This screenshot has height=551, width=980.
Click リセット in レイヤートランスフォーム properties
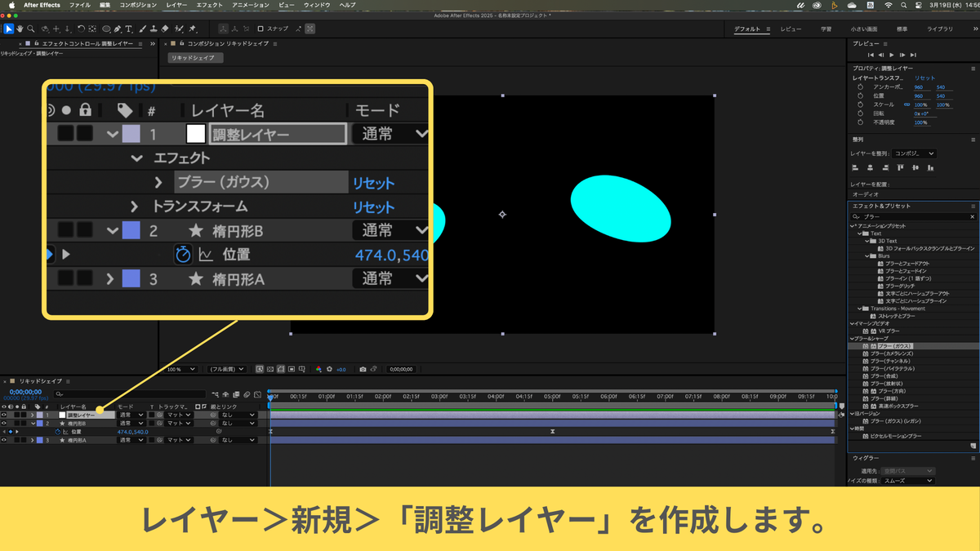click(924, 78)
